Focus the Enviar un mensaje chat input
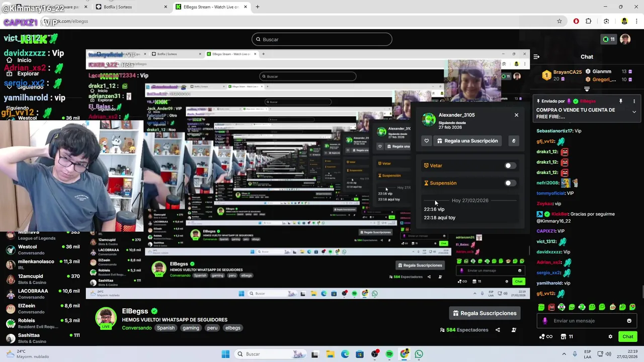The width and height of the screenshot is (644, 362). tap(587, 321)
